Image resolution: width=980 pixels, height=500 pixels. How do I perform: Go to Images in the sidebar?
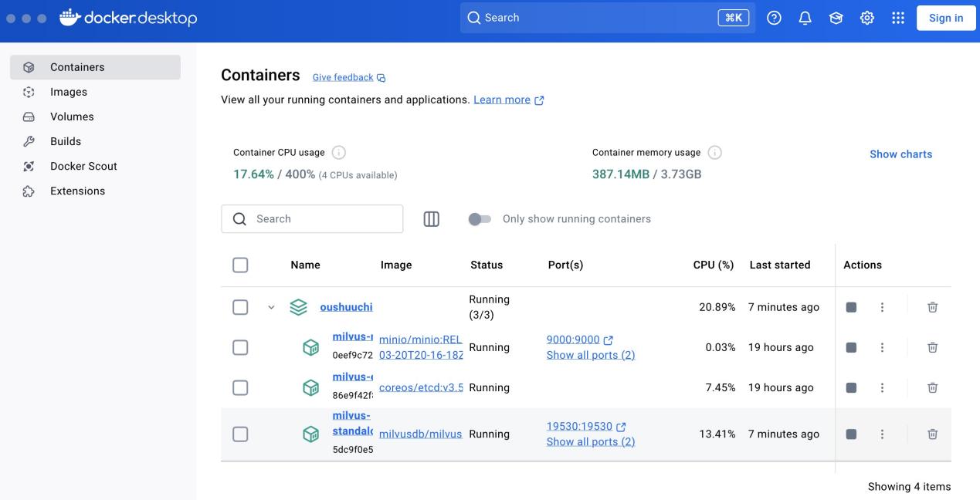click(69, 92)
